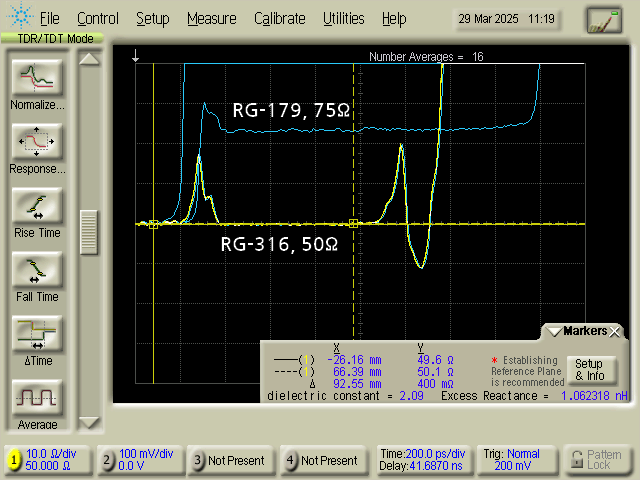Click the dashed marker Y value 50.1 Ω

coord(435,372)
